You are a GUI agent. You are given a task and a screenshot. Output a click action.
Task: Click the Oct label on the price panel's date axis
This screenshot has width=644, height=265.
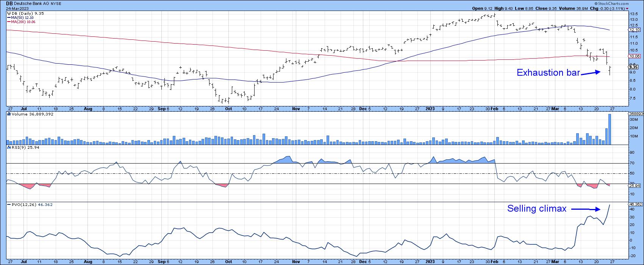pyautogui.click(x=228, y=108)
